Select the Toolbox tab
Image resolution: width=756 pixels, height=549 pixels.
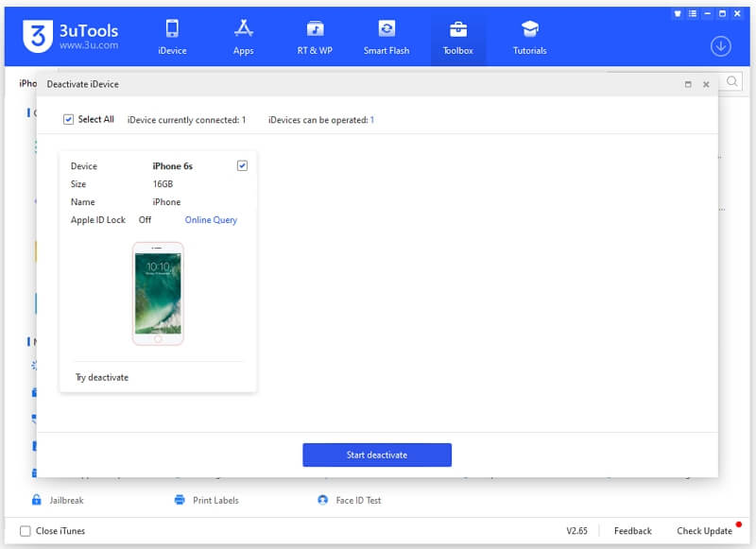click(458, 37)
